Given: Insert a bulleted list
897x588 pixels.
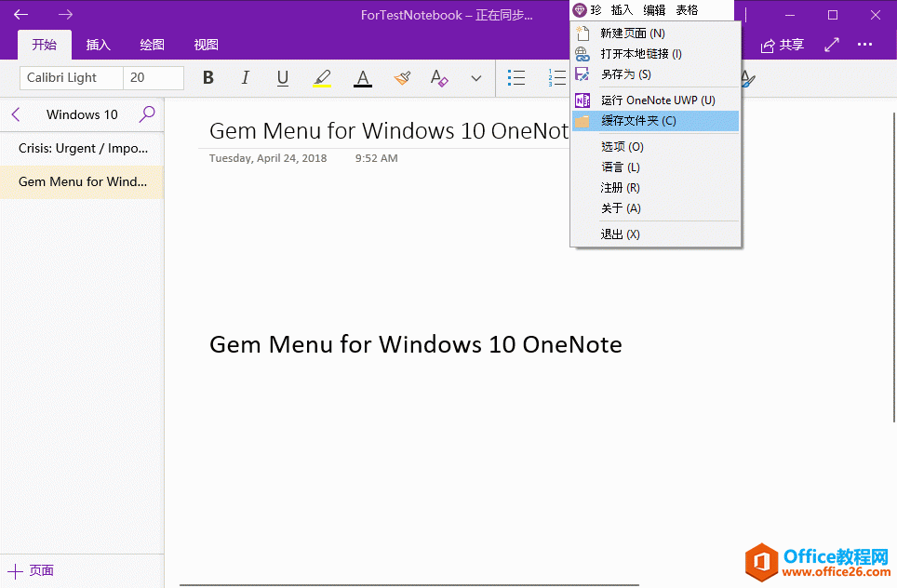Looking at the screenshot, I should [x=516, y=78].
